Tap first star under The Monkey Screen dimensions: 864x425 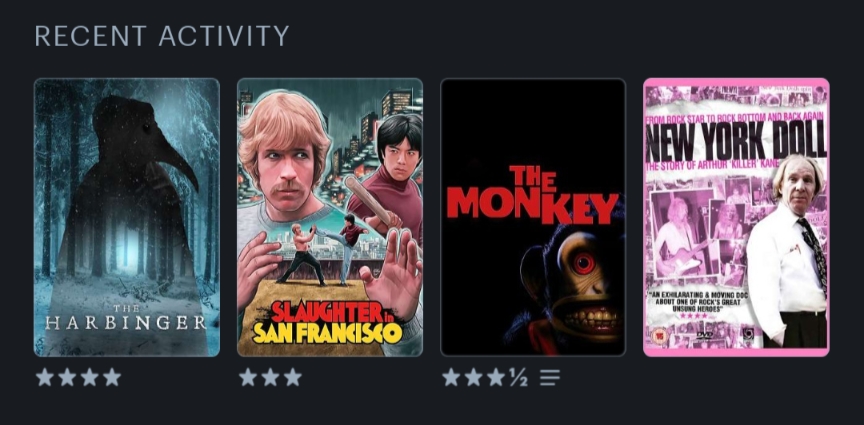pyautogui.click(x=451, y=377)
